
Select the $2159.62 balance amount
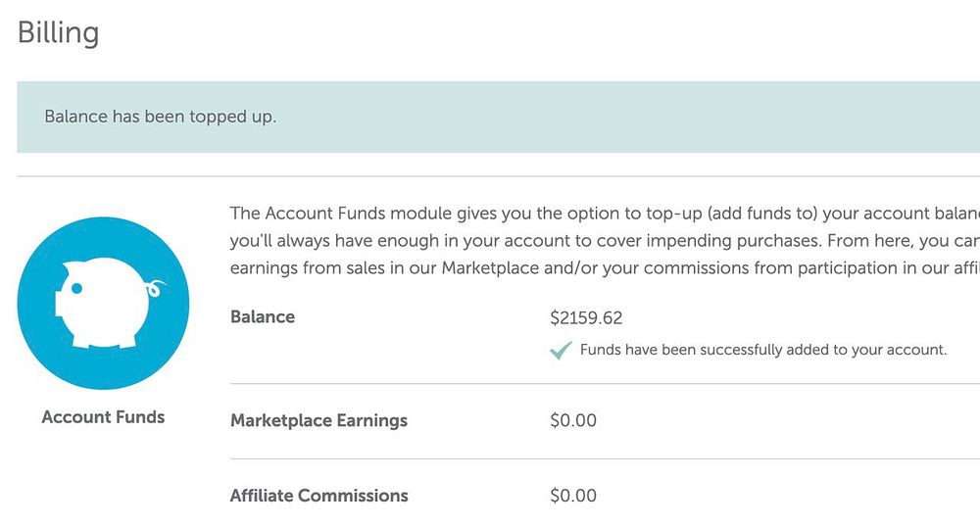tap(586, 318)
